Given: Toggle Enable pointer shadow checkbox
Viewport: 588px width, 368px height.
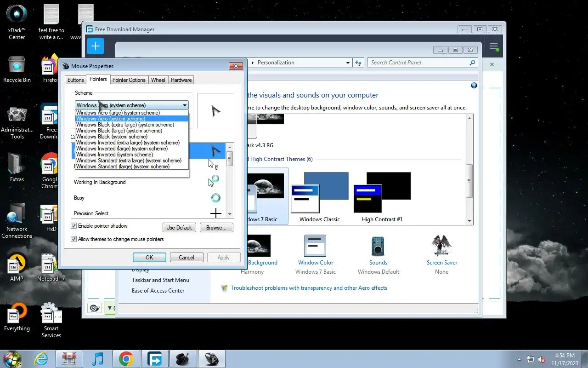Looking at the screenshot, I should tap(73, 226).
